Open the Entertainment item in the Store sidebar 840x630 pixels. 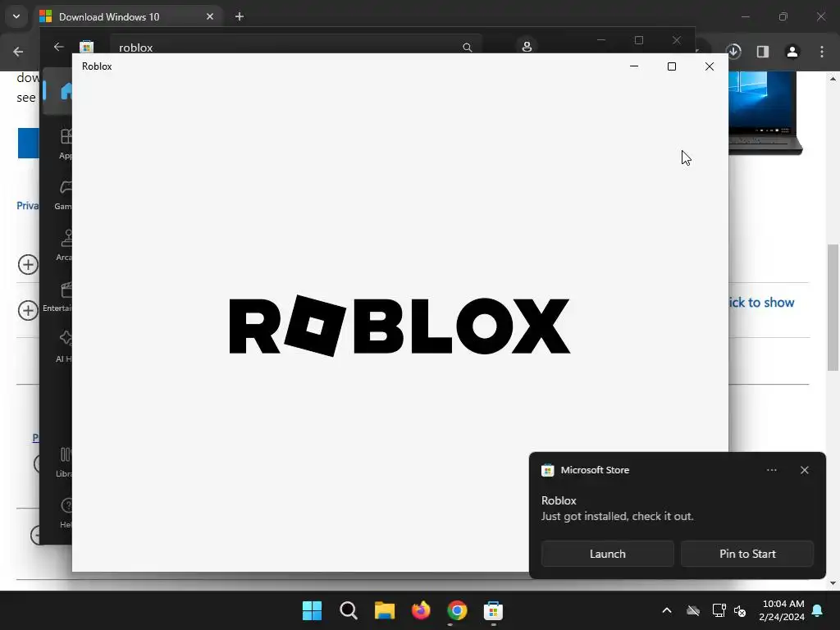pyautogui.click(x=58, y=297)
